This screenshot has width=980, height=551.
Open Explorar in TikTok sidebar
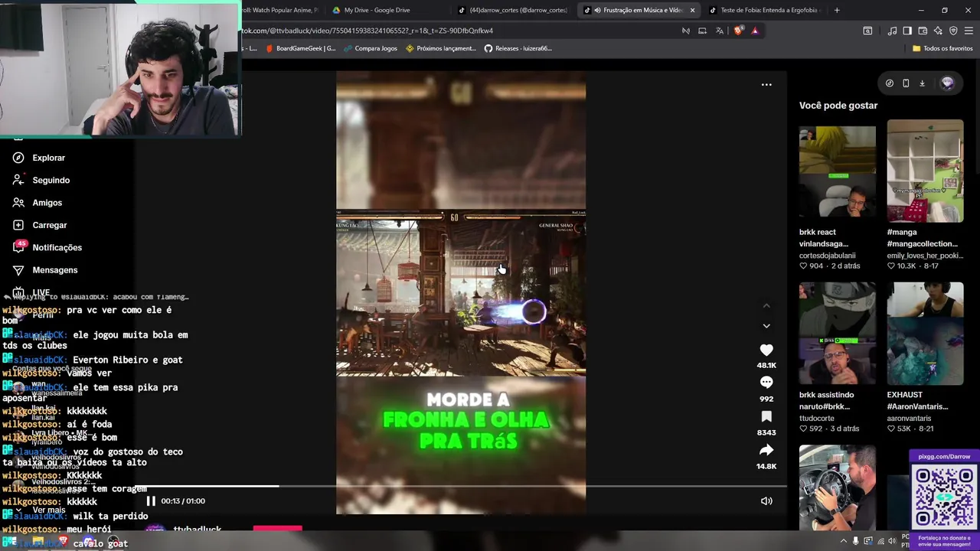tap(48, 158)
